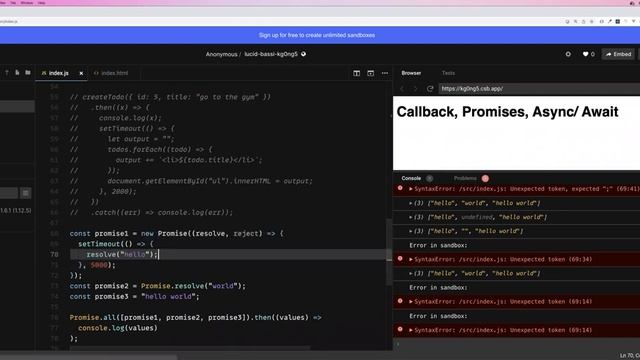Screen dimensions: 640x360
Task: Click the console input prompt chevron
Action: [x=398, y=344]
